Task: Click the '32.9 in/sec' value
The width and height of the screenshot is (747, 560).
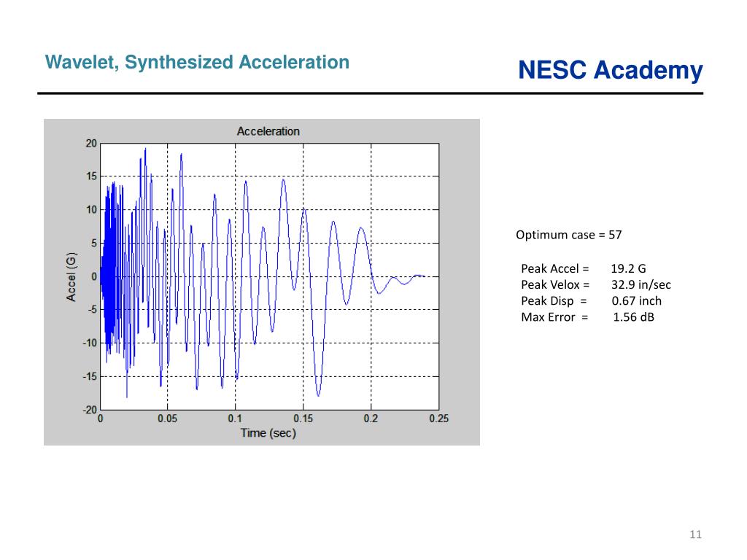Action: [x=641, y=285]
